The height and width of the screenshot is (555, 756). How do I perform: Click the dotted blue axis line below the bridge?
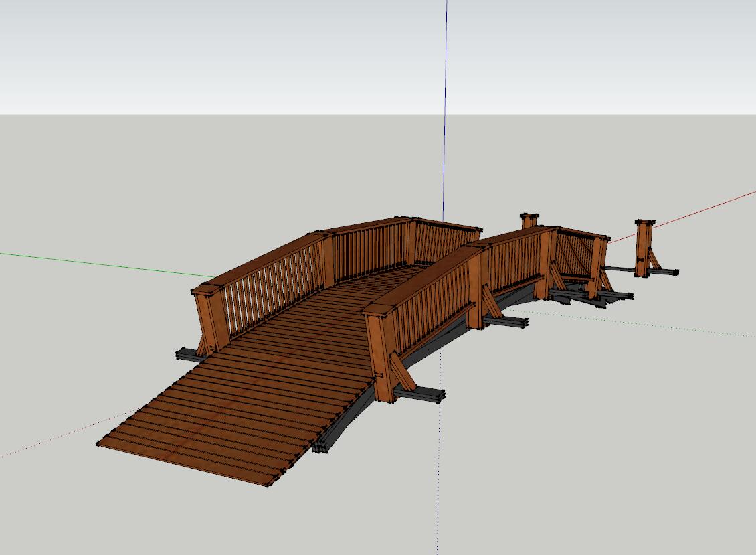click(439, 482)
